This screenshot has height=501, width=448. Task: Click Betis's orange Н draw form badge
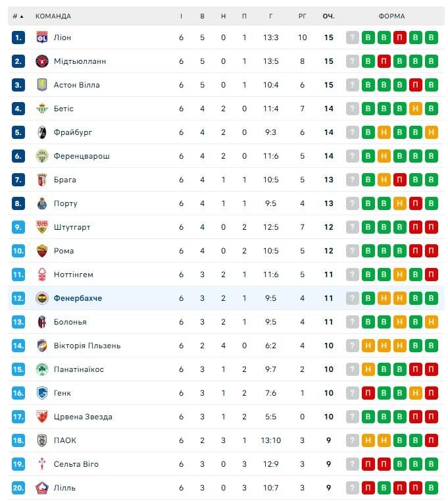tap(415, 109)
